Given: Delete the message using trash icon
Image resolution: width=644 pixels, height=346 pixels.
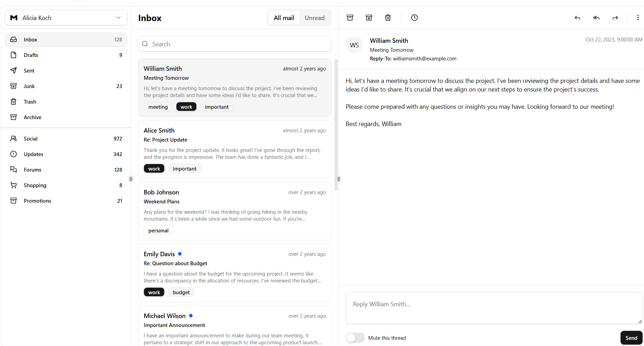Looking at the screenshot, I should pyautogui.click(x=388, y=18).
